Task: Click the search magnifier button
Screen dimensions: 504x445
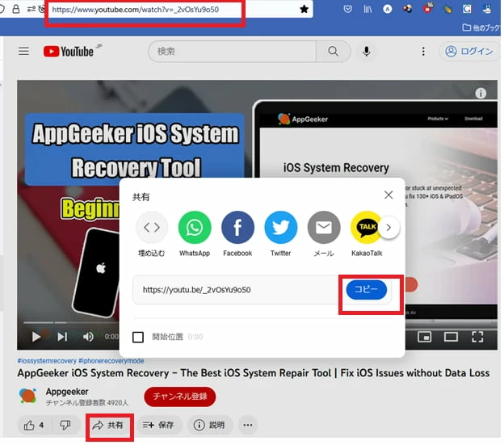Action: coord(333,52)
